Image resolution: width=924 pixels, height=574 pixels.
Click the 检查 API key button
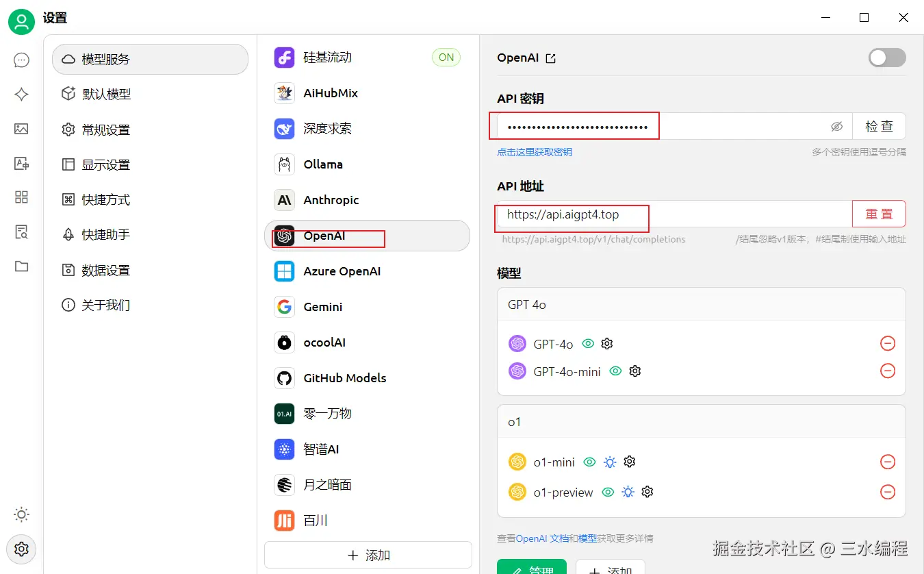(x=879, y=127)
